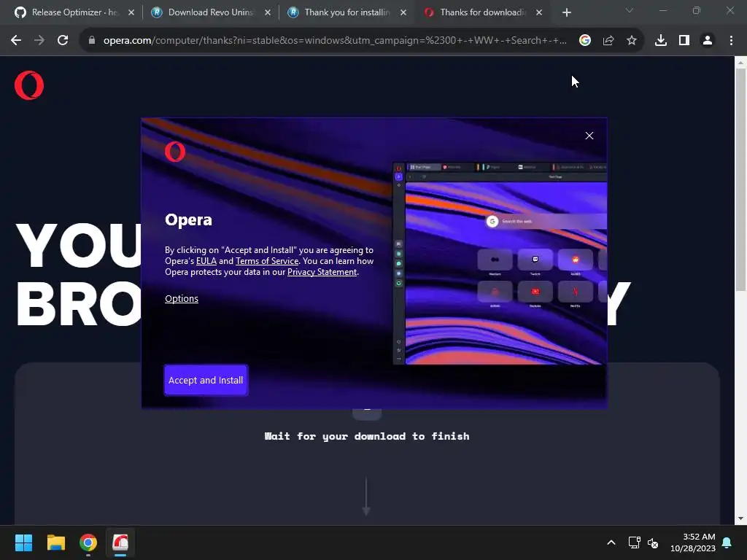
Task: Open the EULA link
Action: coord(206,261)
